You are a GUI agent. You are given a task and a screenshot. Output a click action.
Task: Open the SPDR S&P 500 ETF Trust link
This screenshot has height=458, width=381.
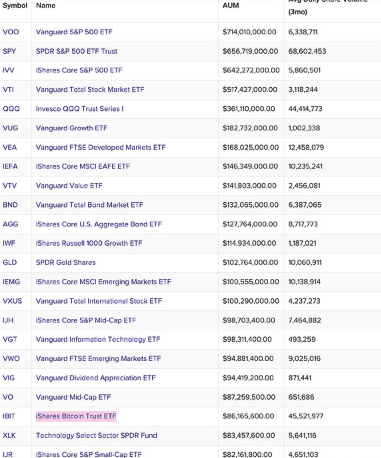(x=77, y=51)
